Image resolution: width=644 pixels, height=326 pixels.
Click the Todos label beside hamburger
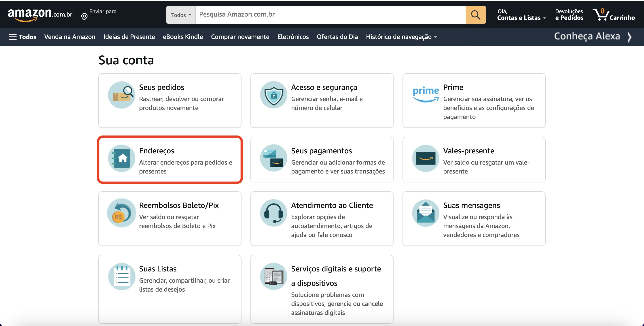27,37
